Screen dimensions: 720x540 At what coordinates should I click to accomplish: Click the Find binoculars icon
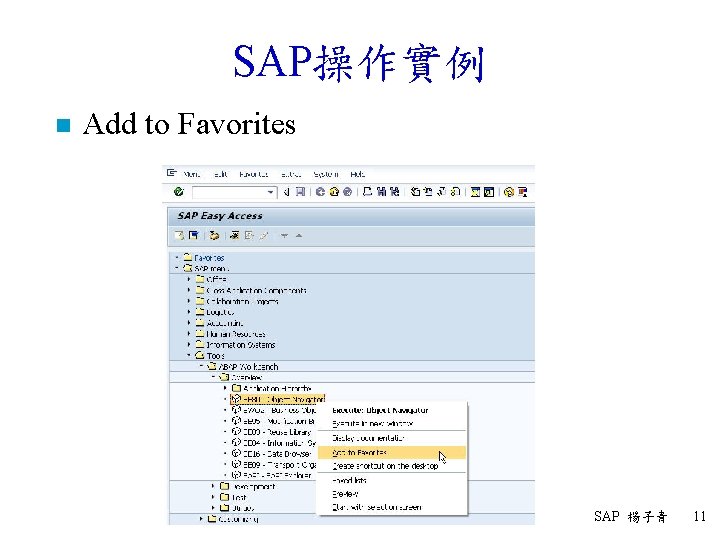pos(381,192)
